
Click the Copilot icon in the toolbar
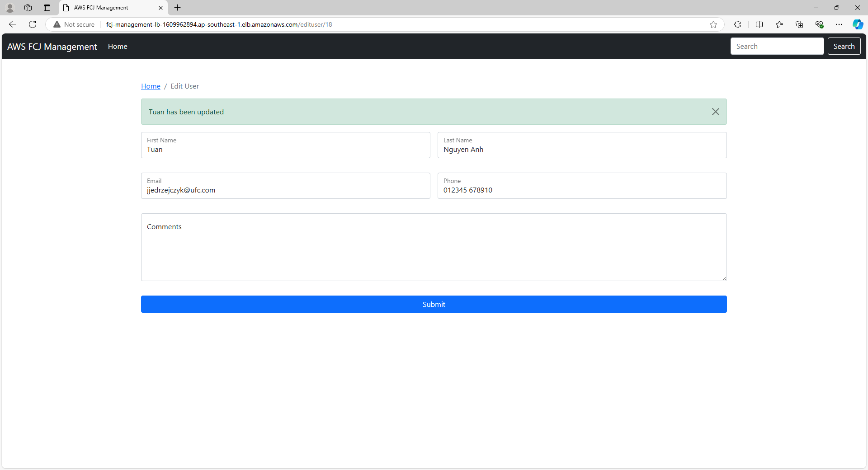coord(858,24)
